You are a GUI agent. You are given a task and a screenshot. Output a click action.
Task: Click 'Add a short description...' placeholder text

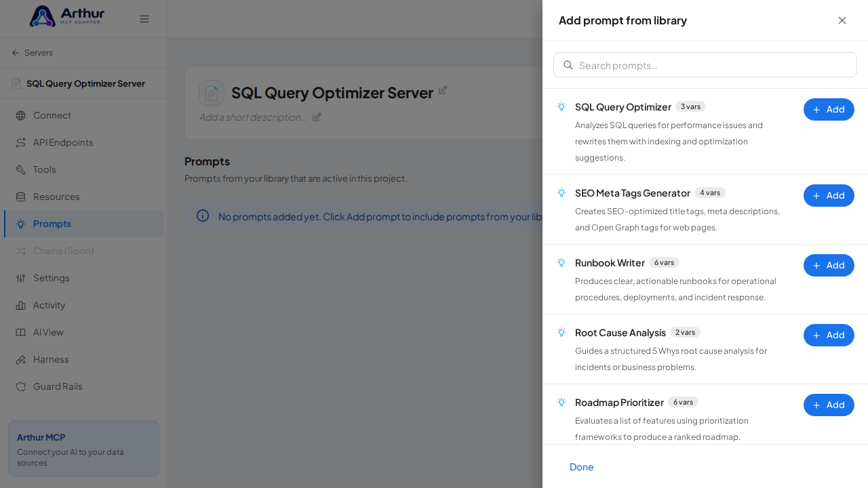[253, 117]
